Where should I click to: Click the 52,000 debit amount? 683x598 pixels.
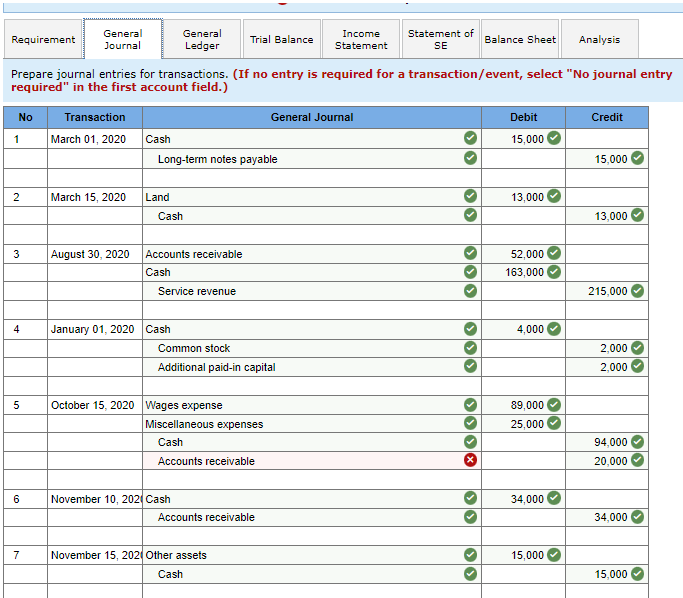527,254
